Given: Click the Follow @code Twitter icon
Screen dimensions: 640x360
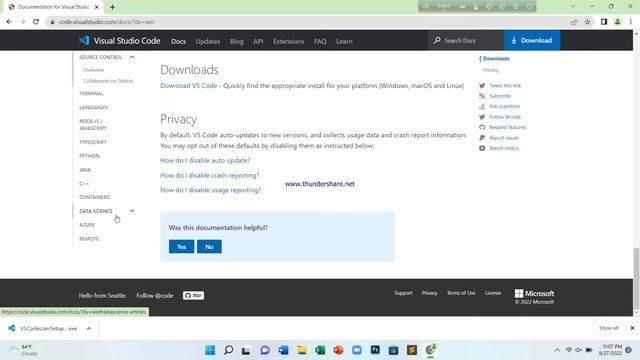Looking at the screenshot, I should click(482, 117).
